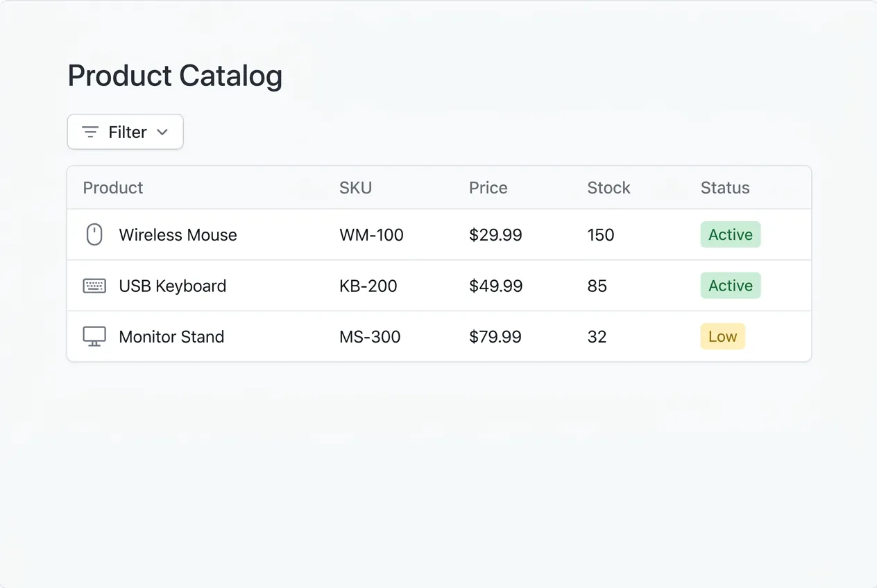Click the chevron arrow on the Filter button
Image resolution: width=877 pixels, height=588 pixels.
tap(163, 132)
